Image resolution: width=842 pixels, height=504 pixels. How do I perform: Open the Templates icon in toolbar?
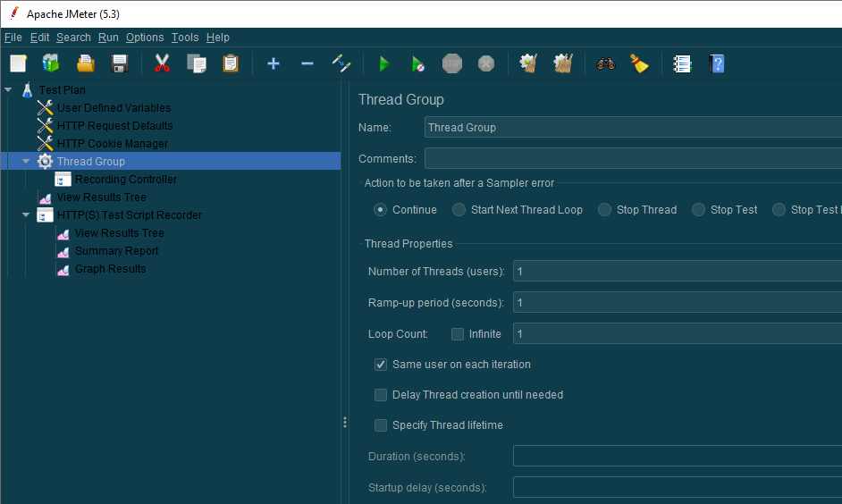click(x=51, y=63)
